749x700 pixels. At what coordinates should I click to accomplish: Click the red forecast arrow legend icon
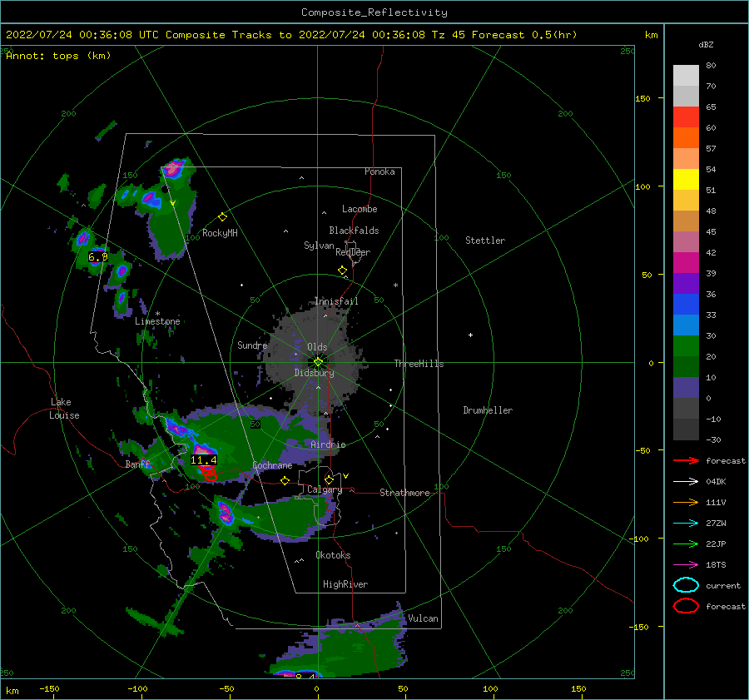pyautogui.click(x=686, y=460)
